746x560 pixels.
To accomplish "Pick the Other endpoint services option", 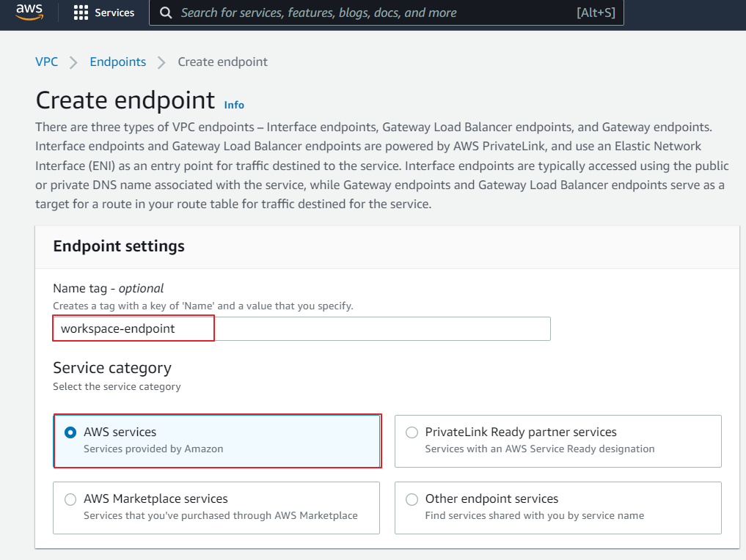I will 412,499.
